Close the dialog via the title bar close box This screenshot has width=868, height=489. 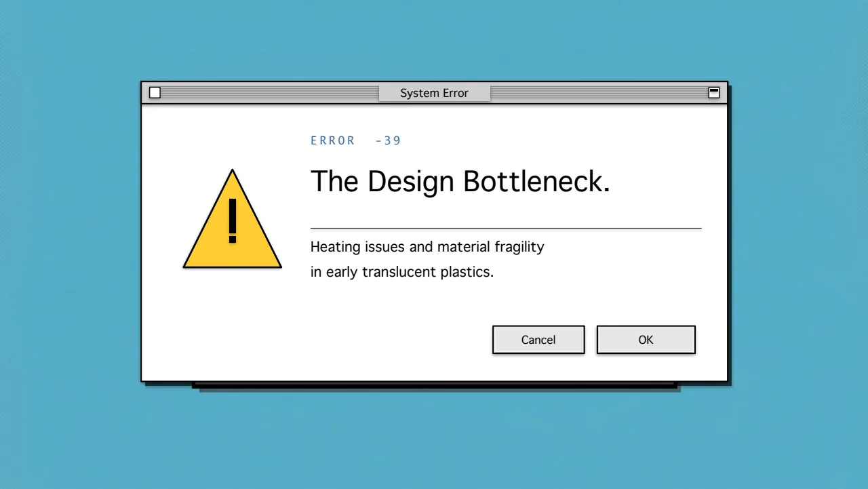pos(155,93)
